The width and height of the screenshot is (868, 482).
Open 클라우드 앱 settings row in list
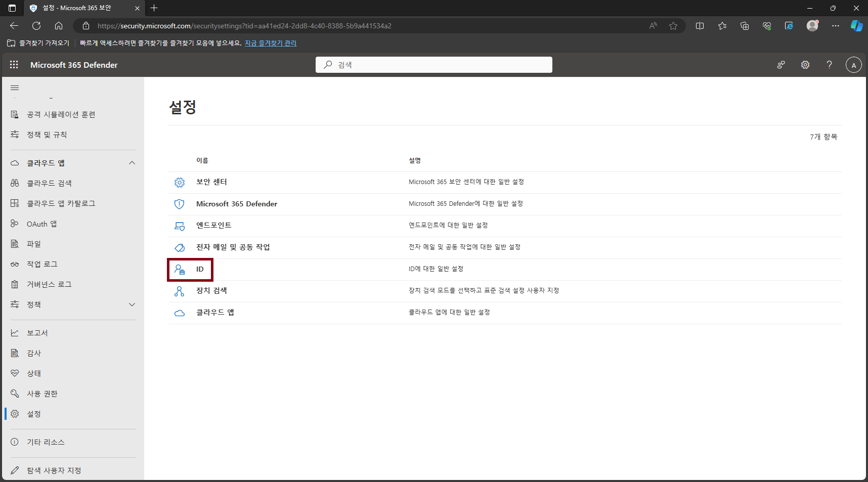505,313
